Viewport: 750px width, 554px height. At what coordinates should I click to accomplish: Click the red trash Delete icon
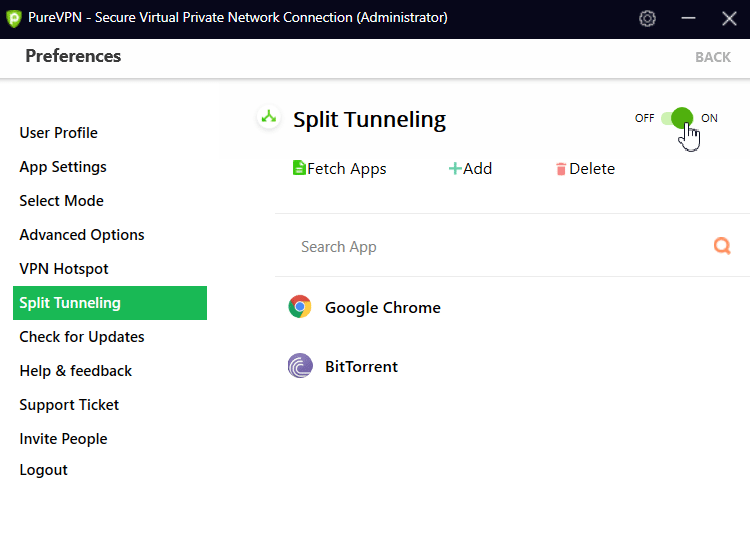coord(561,169)
